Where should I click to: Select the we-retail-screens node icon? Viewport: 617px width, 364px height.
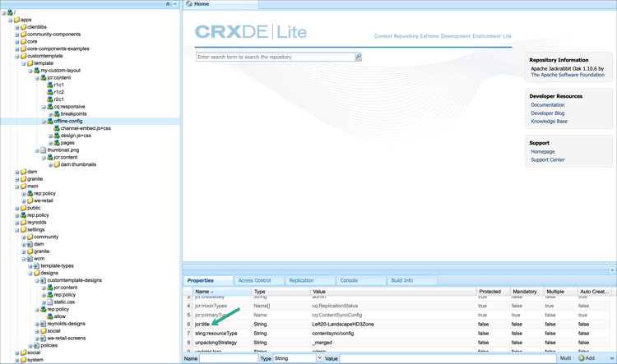tap(44, 338)
